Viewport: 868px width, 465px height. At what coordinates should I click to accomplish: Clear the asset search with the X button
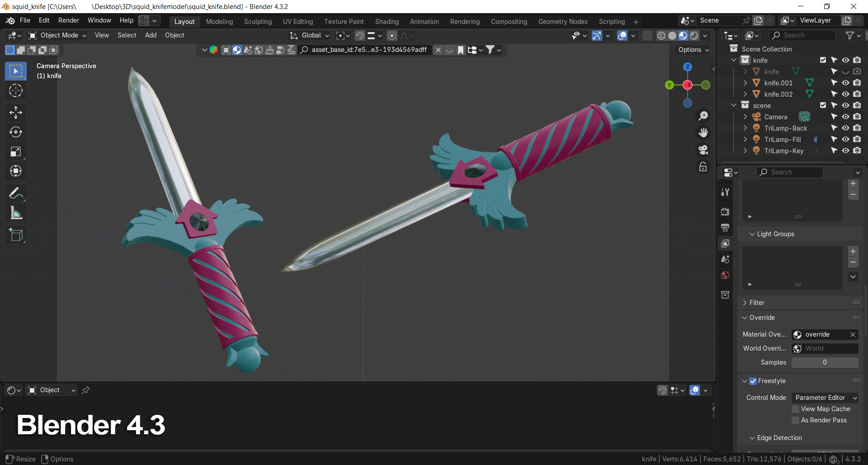click(438, 50)
